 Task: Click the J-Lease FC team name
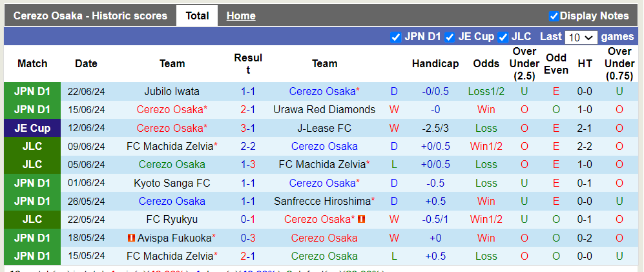click(x=324, y=128)
